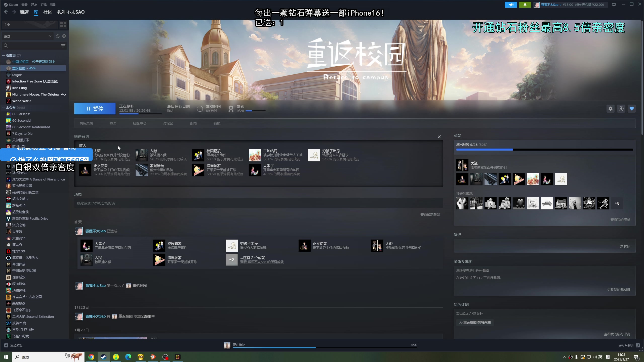Select Dagon in the library list
This screenshot has width=644, height=362.
[x=17, y=75]
